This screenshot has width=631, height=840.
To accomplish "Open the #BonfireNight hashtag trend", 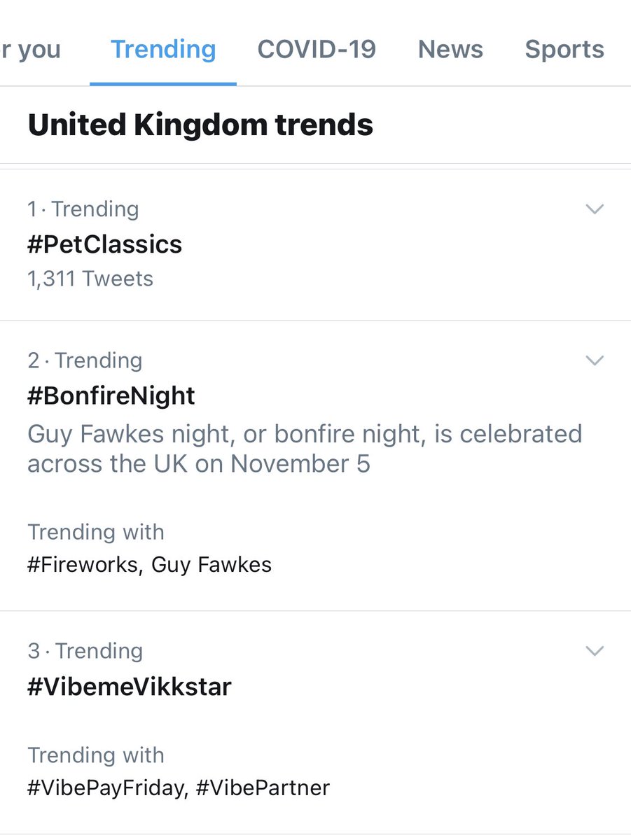I will pos(111,396).
